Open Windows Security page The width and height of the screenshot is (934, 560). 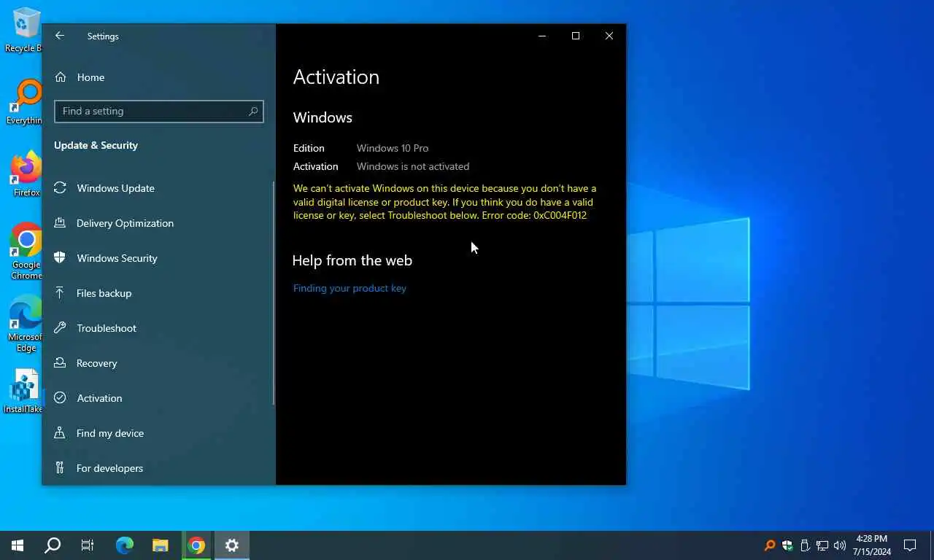tap(159, 258)
